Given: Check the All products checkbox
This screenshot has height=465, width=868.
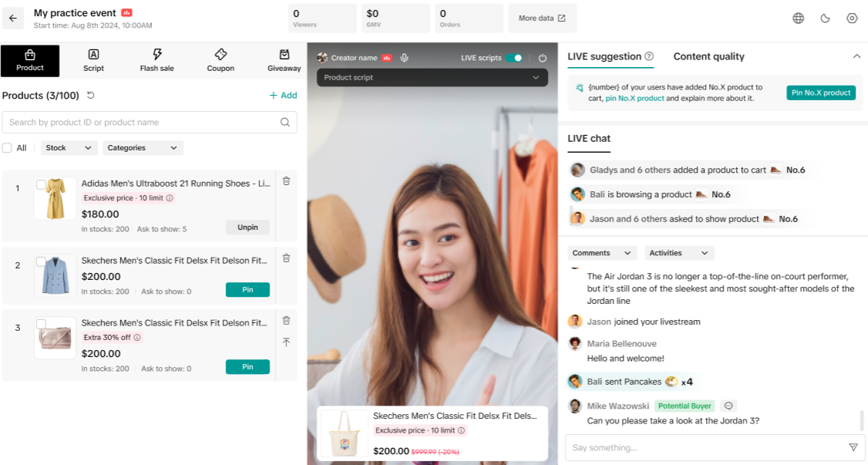Looking at the screenshot, I should [x=7, y=148].
